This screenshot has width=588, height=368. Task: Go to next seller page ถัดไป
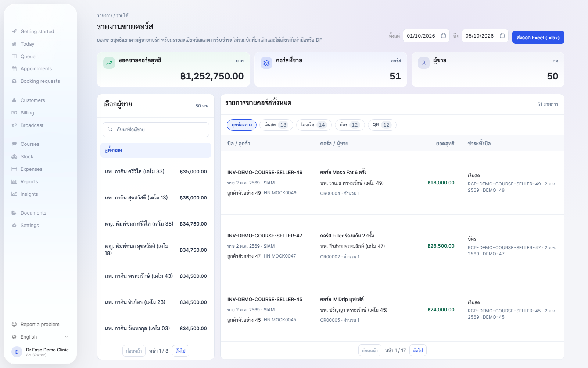(180, 351)
